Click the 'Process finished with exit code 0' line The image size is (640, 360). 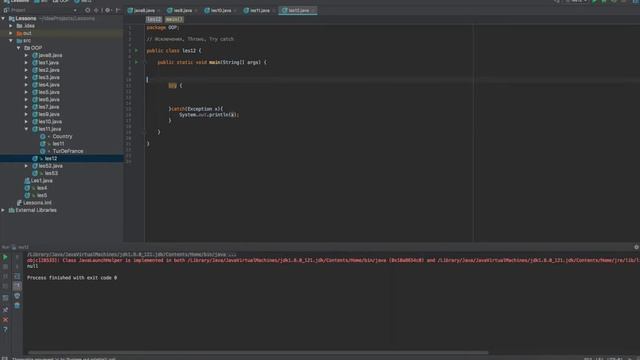click(72, 278)
